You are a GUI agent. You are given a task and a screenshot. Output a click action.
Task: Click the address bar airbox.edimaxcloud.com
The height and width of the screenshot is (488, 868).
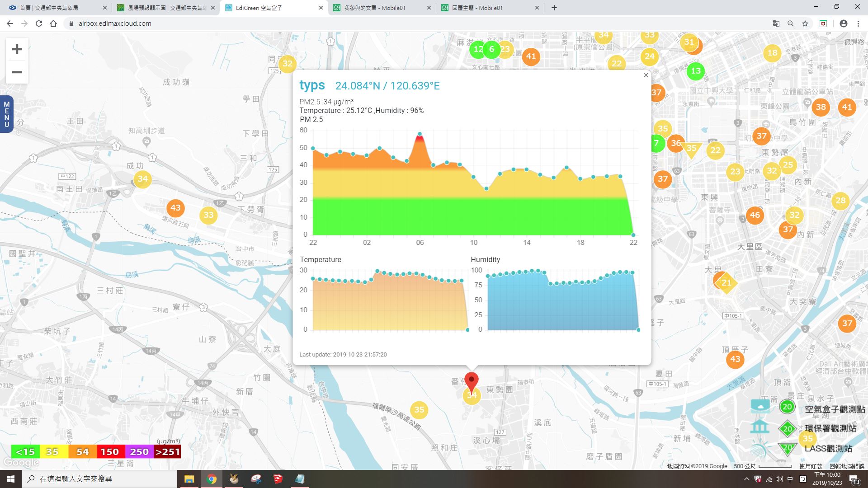[x=115, y=23]
